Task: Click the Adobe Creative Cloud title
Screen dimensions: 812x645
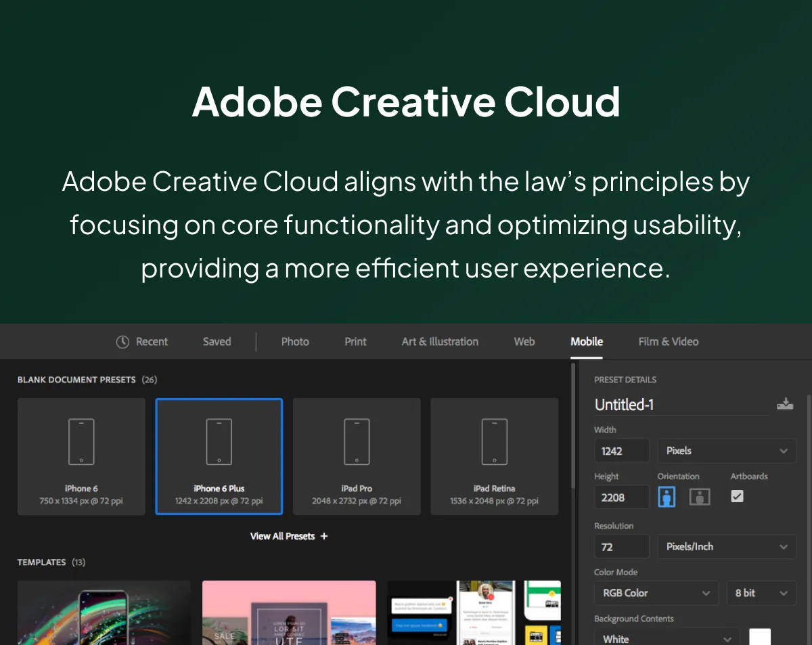Action: pyautogui.click(x=406, y=102)
